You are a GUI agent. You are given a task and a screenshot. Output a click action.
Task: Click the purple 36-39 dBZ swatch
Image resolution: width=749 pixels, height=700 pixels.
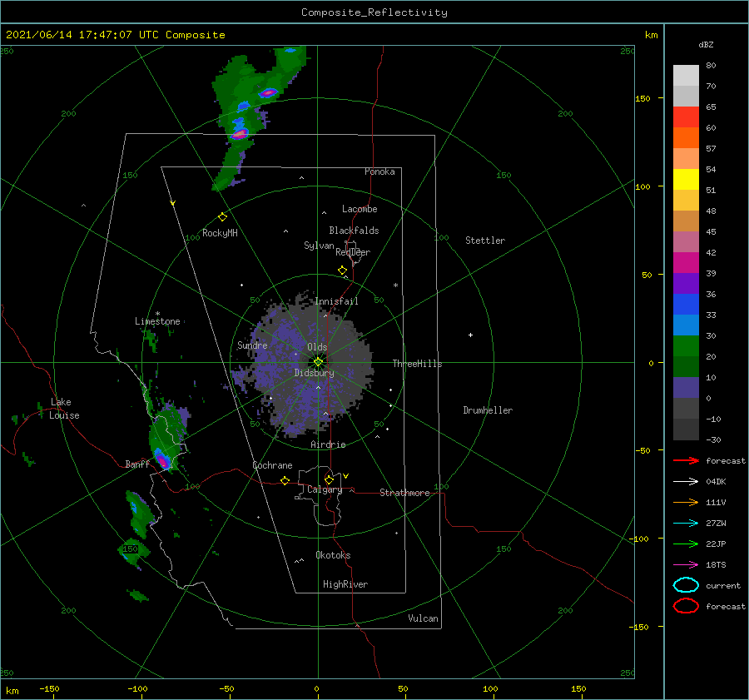coord(686,284)
